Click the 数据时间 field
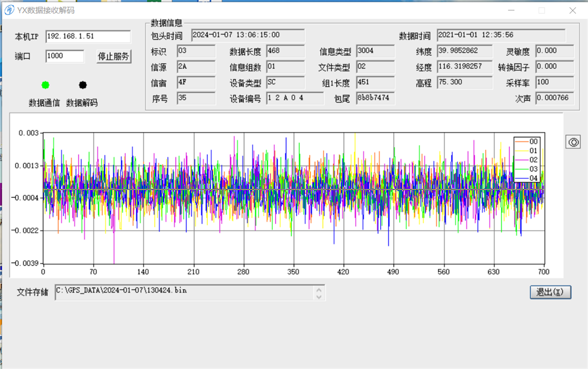 (501, 35)
